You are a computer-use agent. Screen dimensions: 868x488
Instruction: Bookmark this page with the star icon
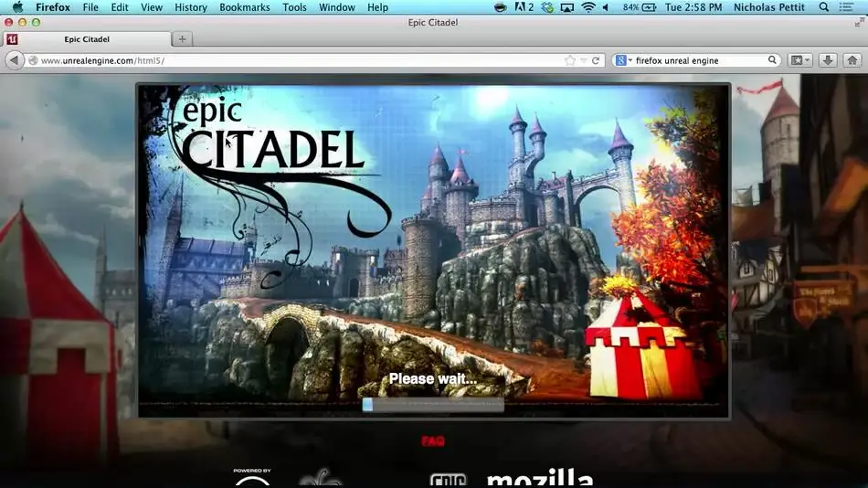(569, 60)
